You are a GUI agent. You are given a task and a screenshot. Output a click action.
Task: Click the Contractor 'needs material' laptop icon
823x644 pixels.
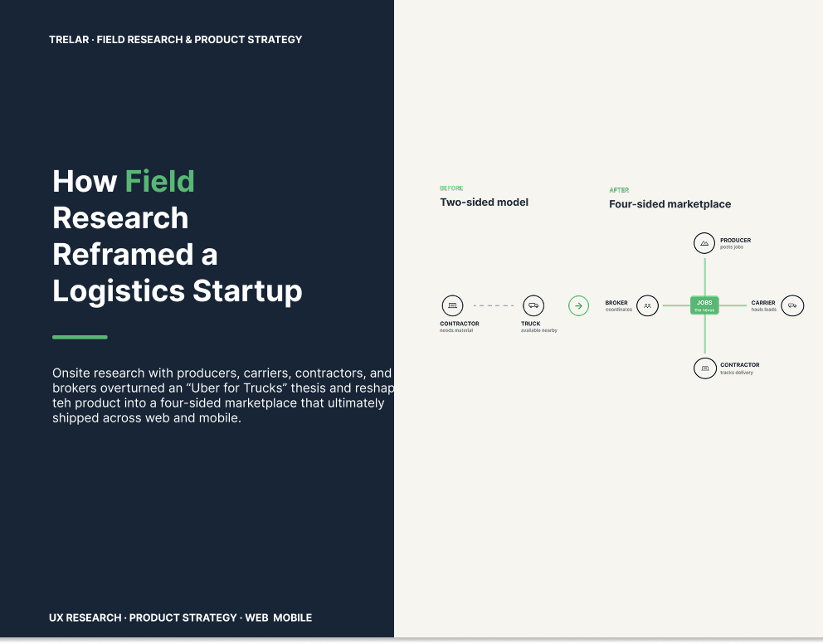click(452, 305)
